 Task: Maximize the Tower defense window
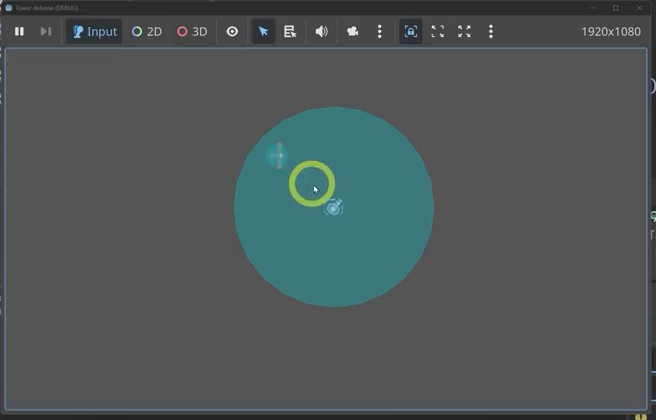616,8
